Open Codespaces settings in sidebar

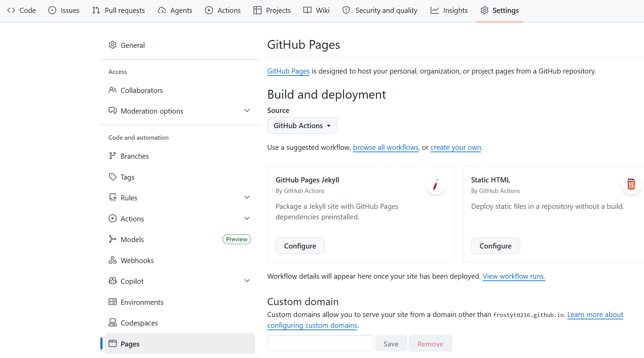click(x=180, y=322)
